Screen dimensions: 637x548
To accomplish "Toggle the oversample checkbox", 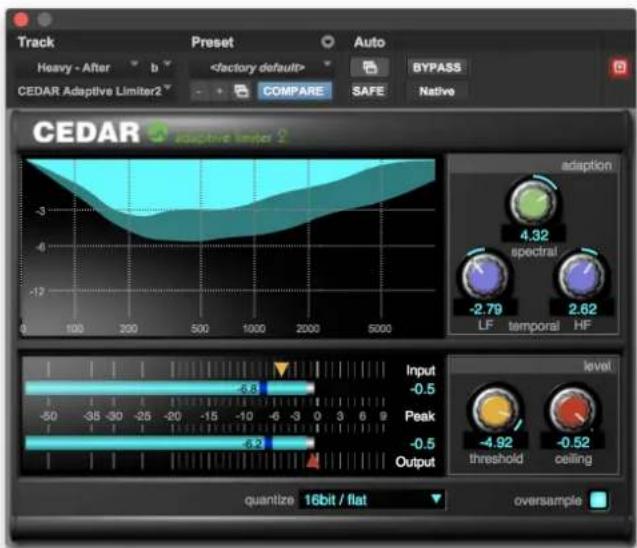I will coord(598,500).
